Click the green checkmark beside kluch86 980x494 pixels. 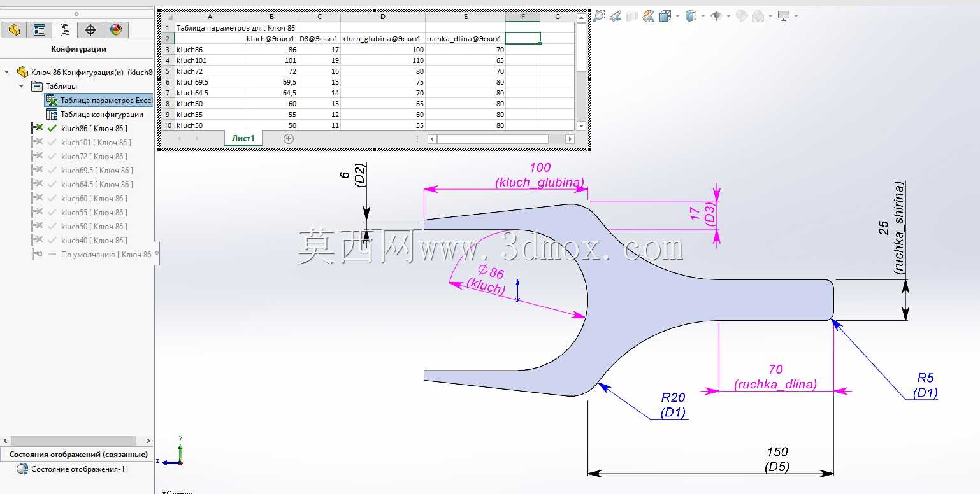(x=52, y=129)
